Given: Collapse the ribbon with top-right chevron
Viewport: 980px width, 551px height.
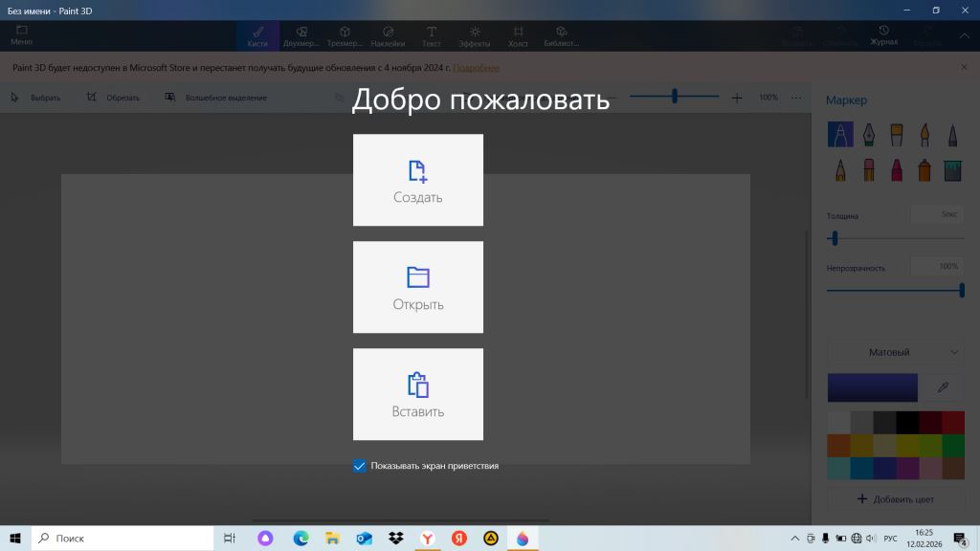Looking at the screenshot, I should pyautogui.click(x=964, y=36).
